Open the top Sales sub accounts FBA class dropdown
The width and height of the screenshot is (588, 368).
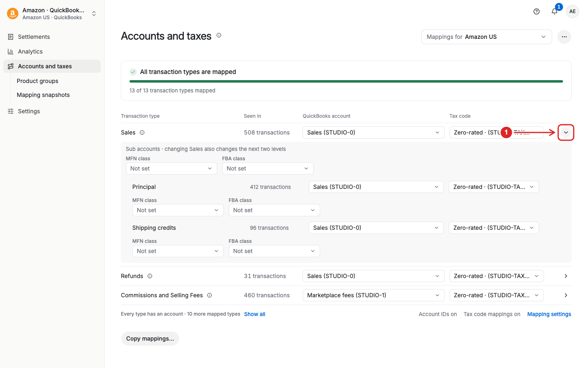(x=268, y=168)
